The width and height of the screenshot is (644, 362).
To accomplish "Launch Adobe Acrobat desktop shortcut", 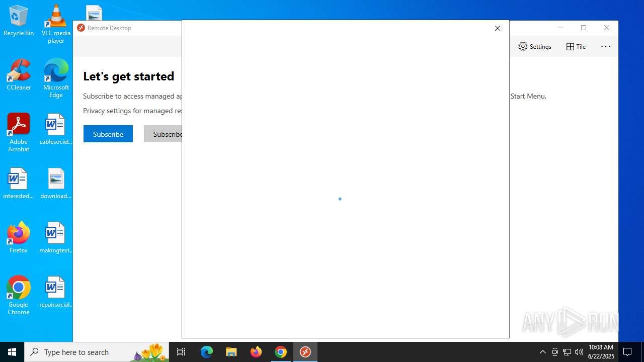I will 19,132.
